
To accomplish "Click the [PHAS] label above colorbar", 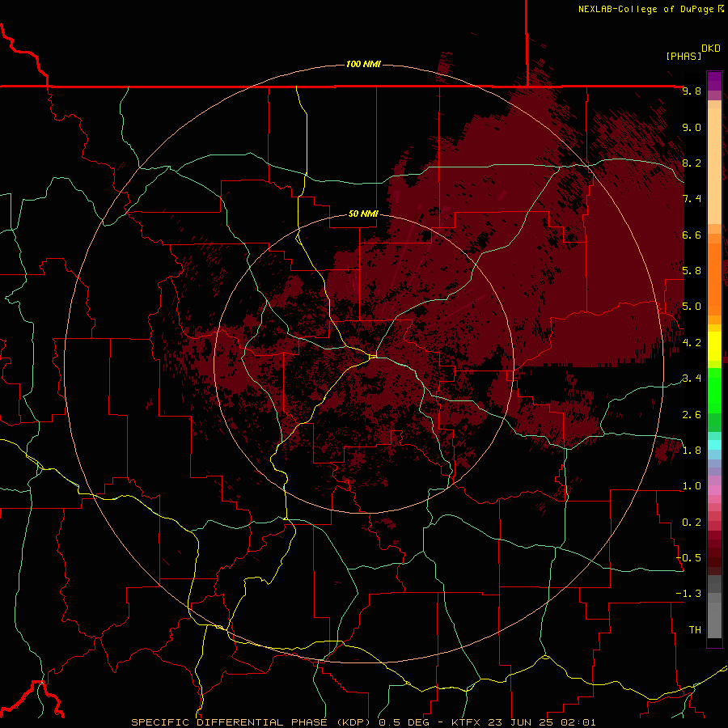I will (x=684, y=56).
